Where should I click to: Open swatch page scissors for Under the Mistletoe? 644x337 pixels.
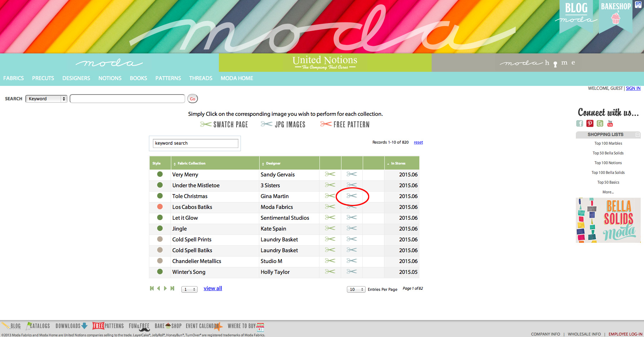coord(330,185)
